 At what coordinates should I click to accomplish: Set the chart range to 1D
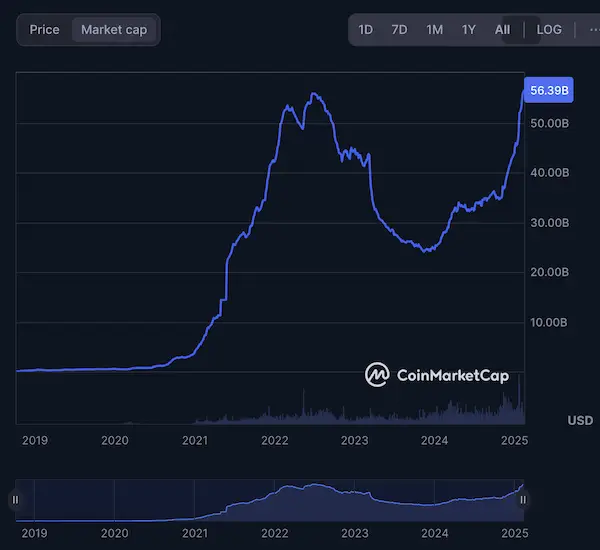coord(365,30)
